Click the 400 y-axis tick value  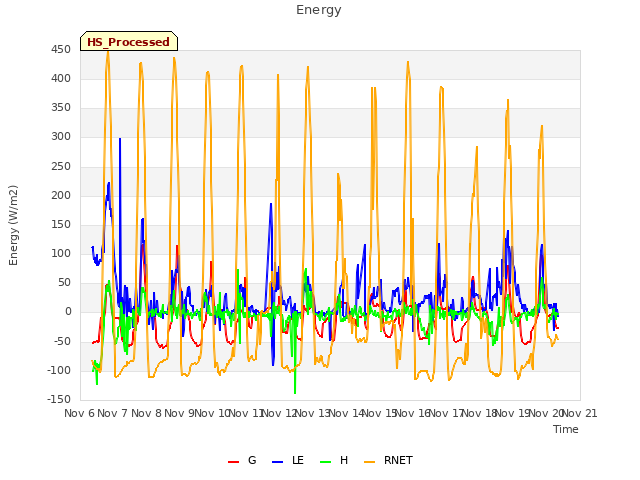[x=61, y=78]
